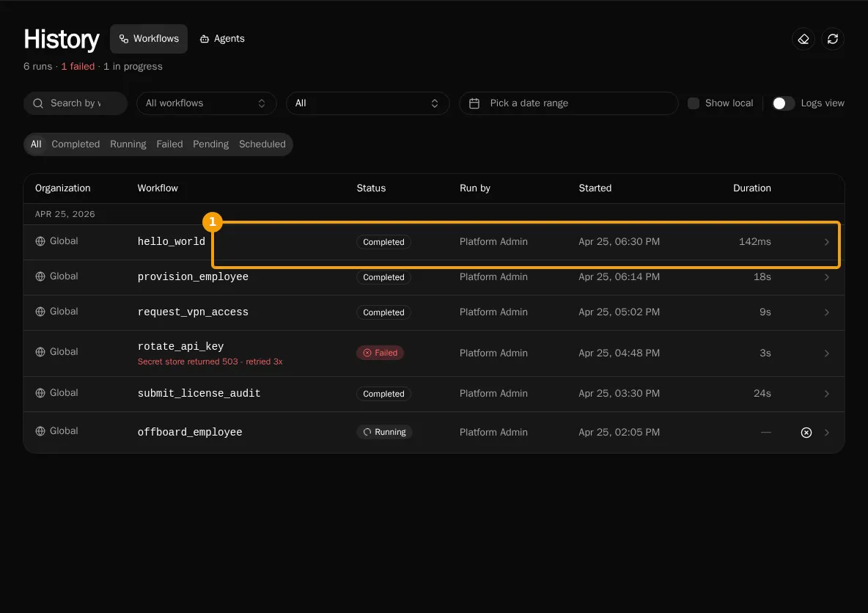Click the Running spinner status badge

(384, 432)
